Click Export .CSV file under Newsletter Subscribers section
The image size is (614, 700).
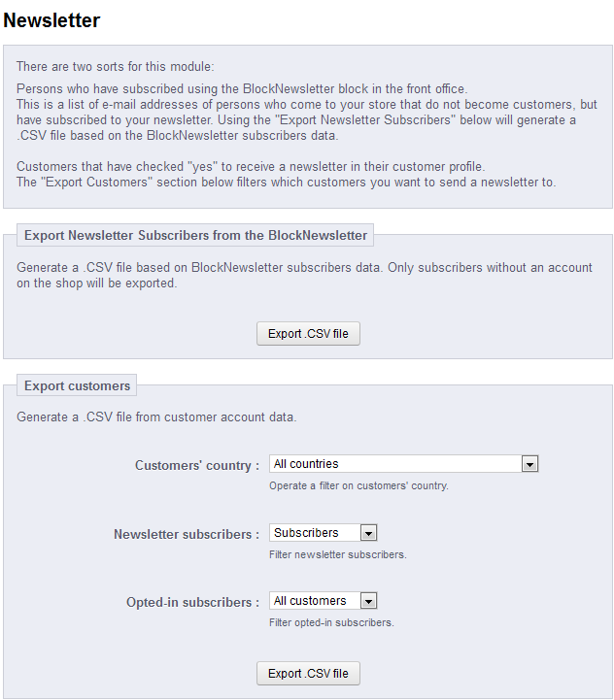(x=308, y=334)
